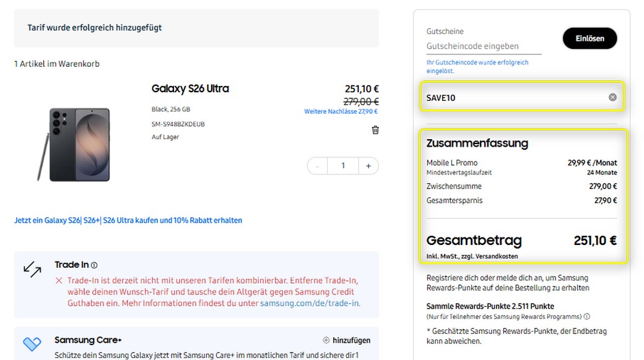Increase quantity with the plus button

(x=367, y=165)
